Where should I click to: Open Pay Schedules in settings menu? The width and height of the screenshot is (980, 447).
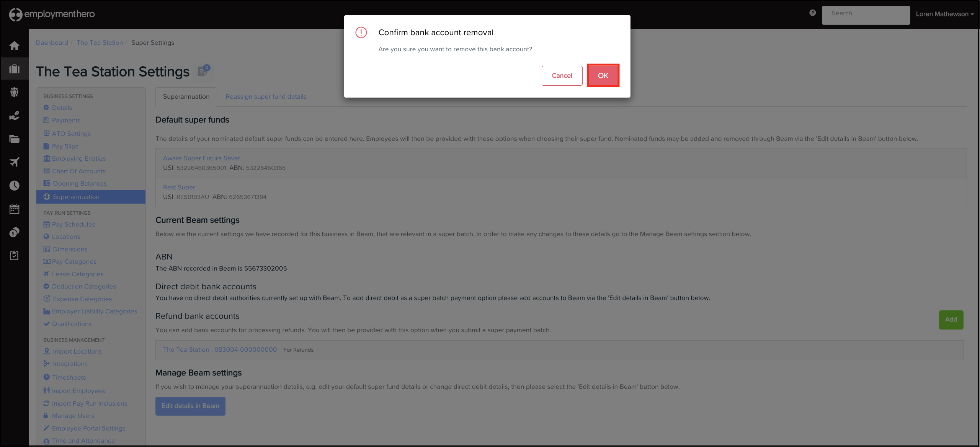73,225
